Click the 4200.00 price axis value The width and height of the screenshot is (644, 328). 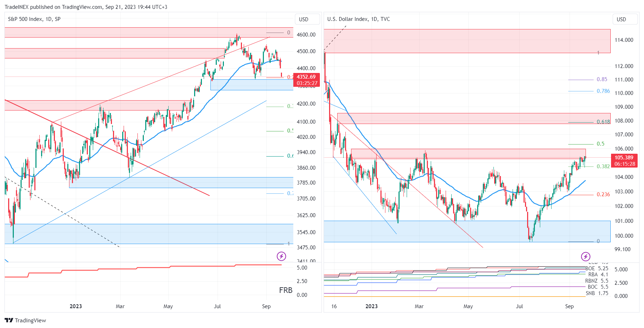point(306,104)
